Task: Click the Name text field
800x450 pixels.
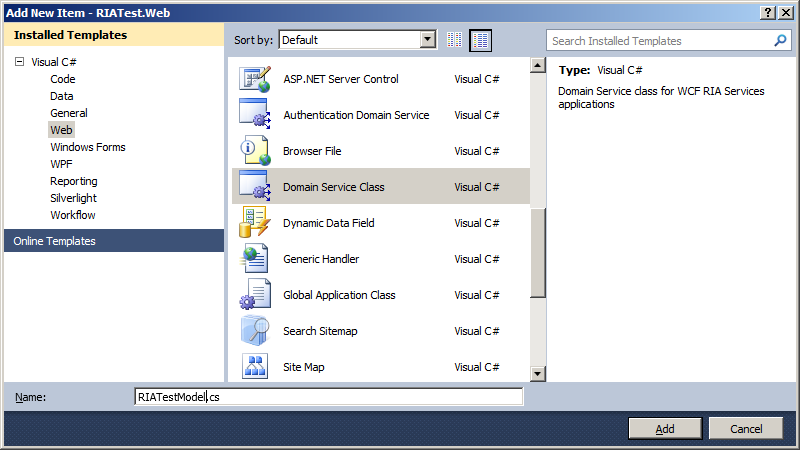Action: click(328, 397)
